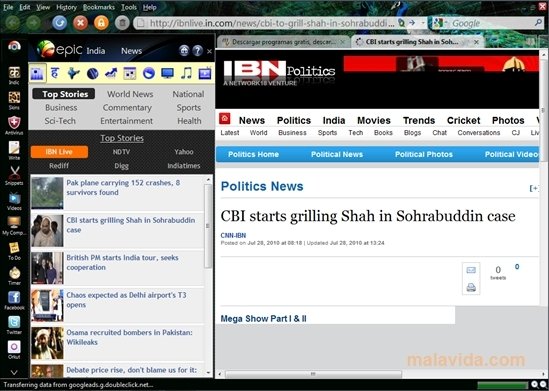Image resolution: width=549 pixels, height=391 pixels.
Task: Click Political Photos in blue nav bar
Action: [424, 154]
